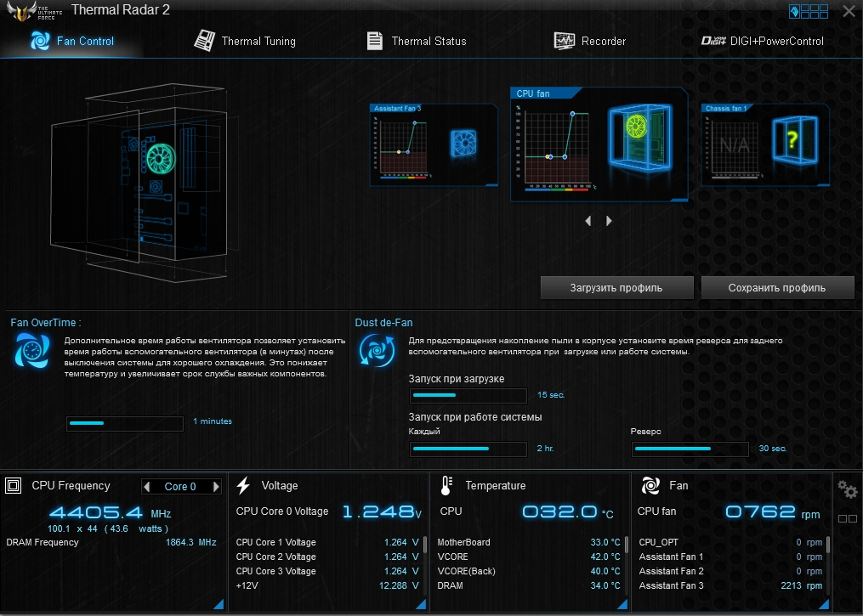Screen dimensions: 863x616
Task: Click the Core 0 selector label
Action: pyautogui.click(x=180, y=487)
